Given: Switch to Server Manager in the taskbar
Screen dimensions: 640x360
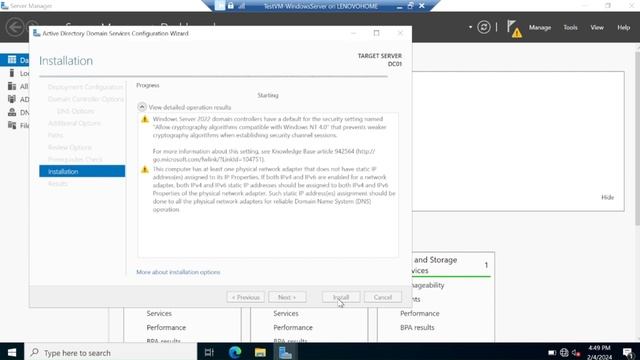Looking at the screenshot, I should point(285,352).
